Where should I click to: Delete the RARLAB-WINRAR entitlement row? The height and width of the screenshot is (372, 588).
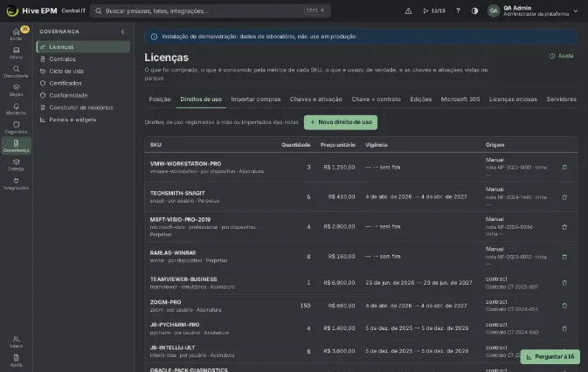point(564,257)
